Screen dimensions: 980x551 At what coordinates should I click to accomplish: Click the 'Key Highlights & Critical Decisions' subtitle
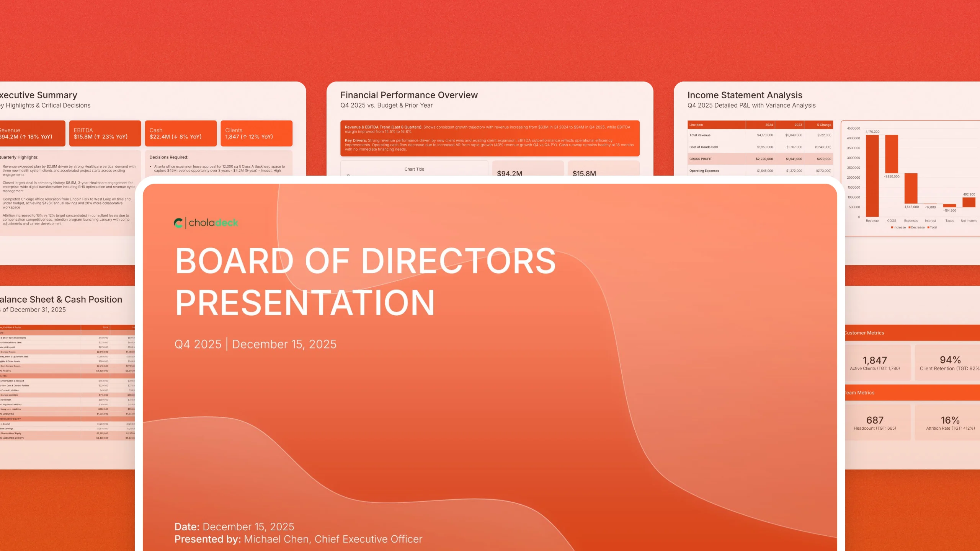pos(45,105)
